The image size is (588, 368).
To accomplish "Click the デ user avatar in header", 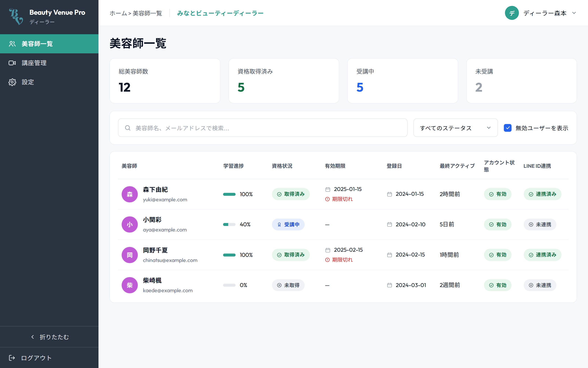I will (512, 13).
